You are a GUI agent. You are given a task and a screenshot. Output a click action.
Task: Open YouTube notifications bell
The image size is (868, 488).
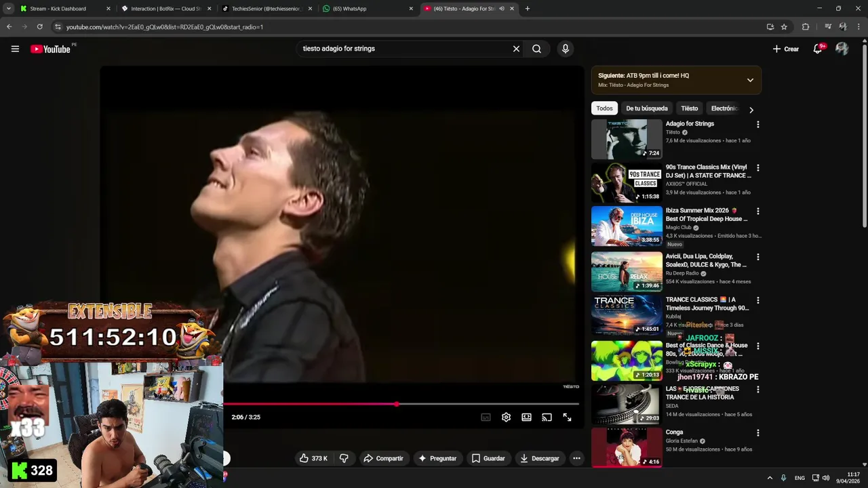tap(818, 49)
